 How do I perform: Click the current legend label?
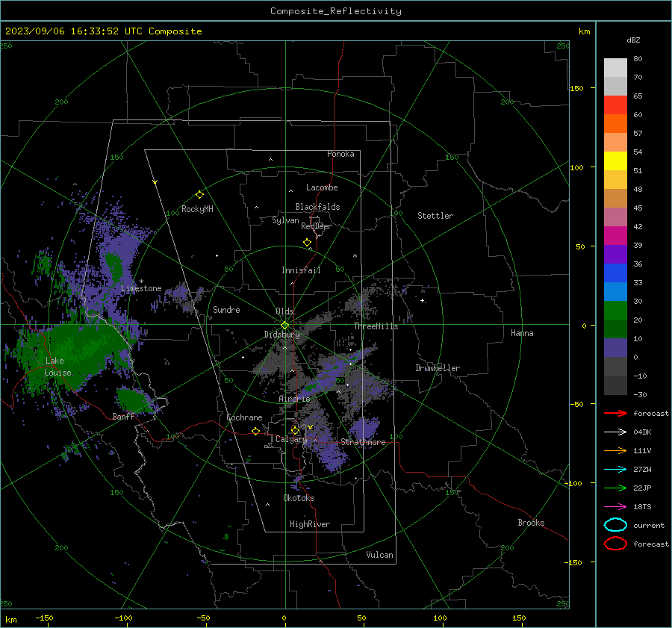tap(649, 526)
